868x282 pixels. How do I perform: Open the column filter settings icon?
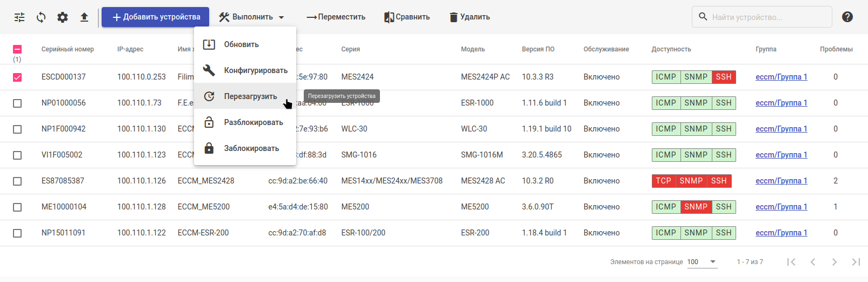click(x=19, y=17)
